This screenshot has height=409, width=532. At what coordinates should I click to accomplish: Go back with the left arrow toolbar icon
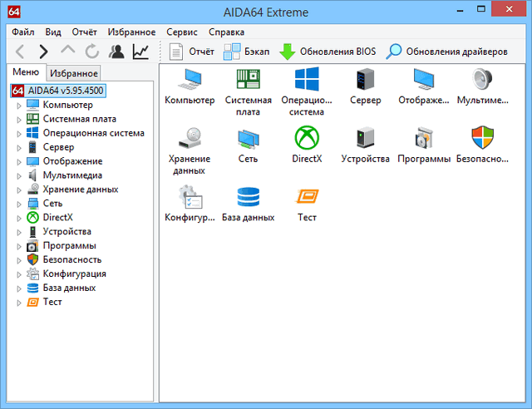coord(20,52)
